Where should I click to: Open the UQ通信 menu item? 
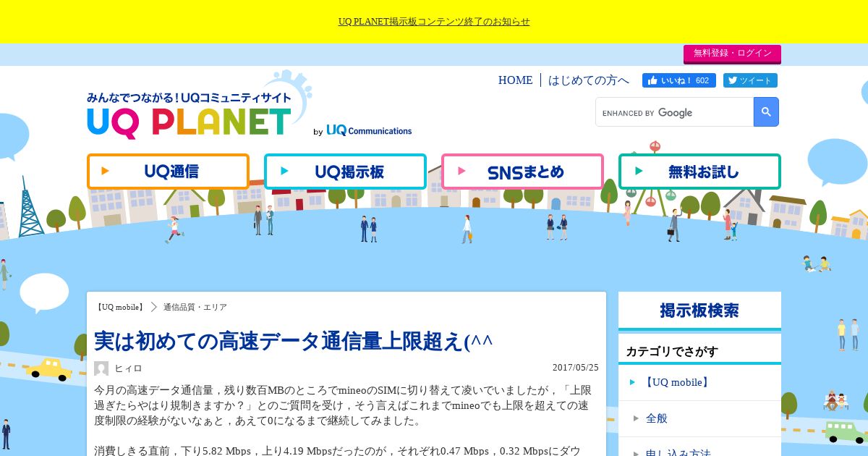click(168, 172)
